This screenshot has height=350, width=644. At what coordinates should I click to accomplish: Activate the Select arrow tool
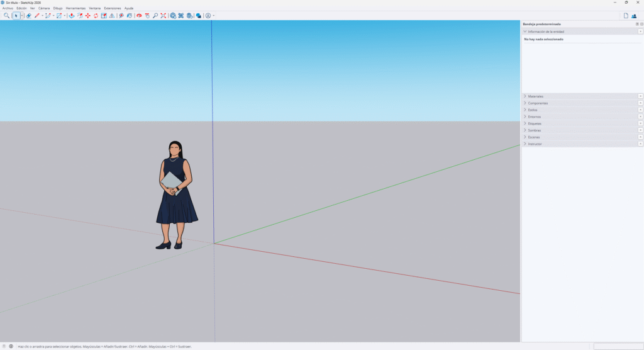(16, 15)
